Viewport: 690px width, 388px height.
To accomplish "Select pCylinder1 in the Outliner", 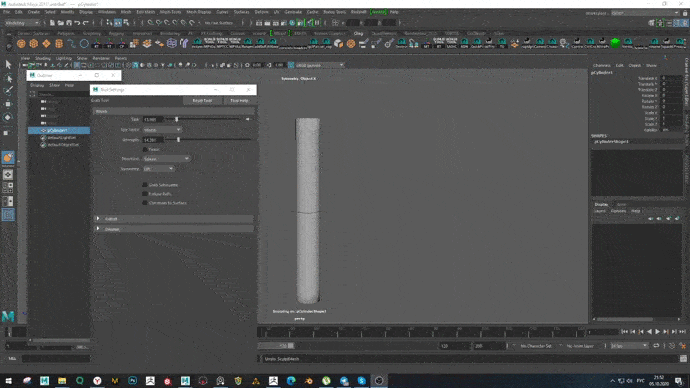I will pyautogui.click(x=59, y=130).
